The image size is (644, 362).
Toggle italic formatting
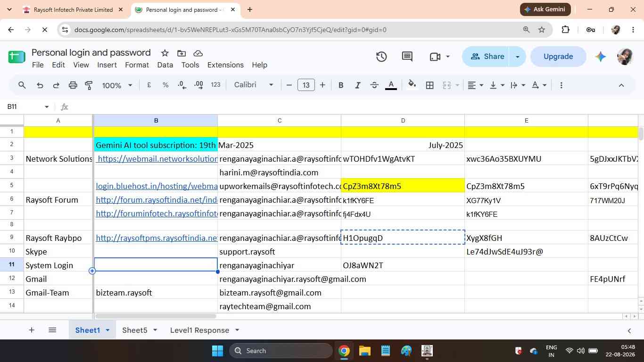(x=357, y=85)
